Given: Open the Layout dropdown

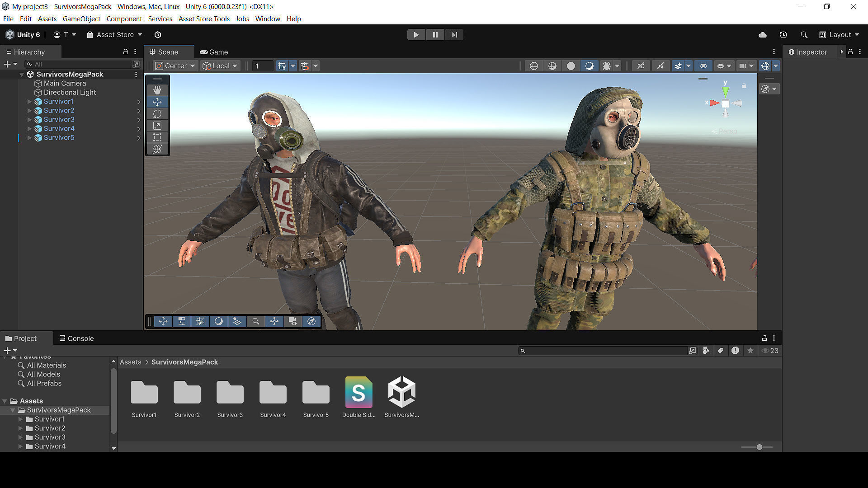Looking at the screenshot, I should pos(839,35).
